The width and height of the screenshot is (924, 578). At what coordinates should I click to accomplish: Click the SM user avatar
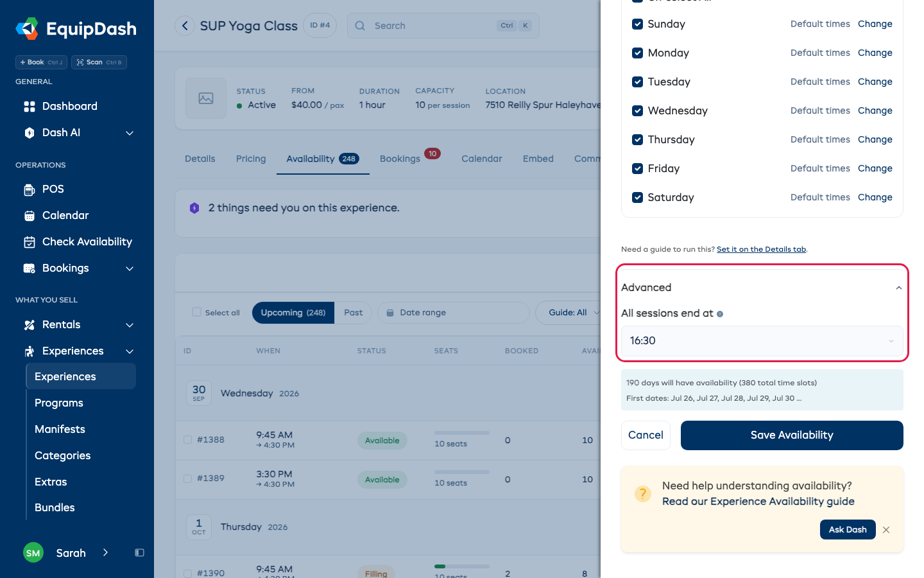coord(33,553)
